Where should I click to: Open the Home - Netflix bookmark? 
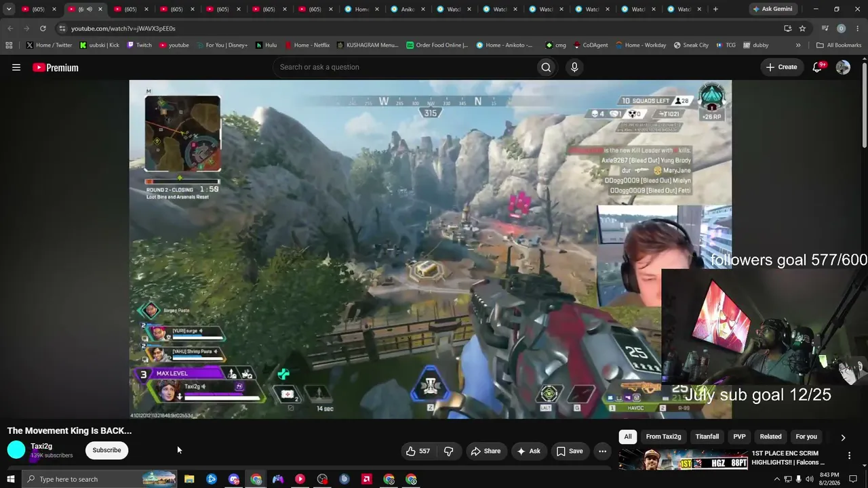coord(307,45)
